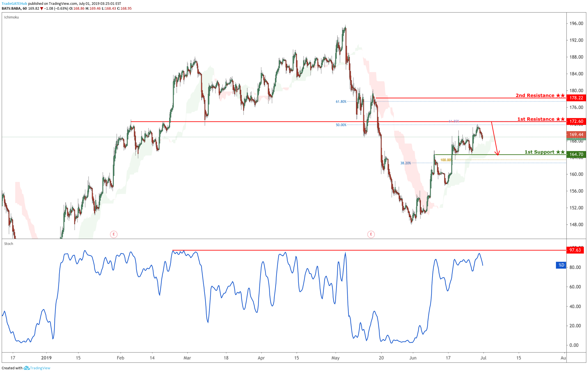588x373 pixels.
Task: Click the TradingView cloud logo icon
Action: pyautogui.click(x=26, y=368)
